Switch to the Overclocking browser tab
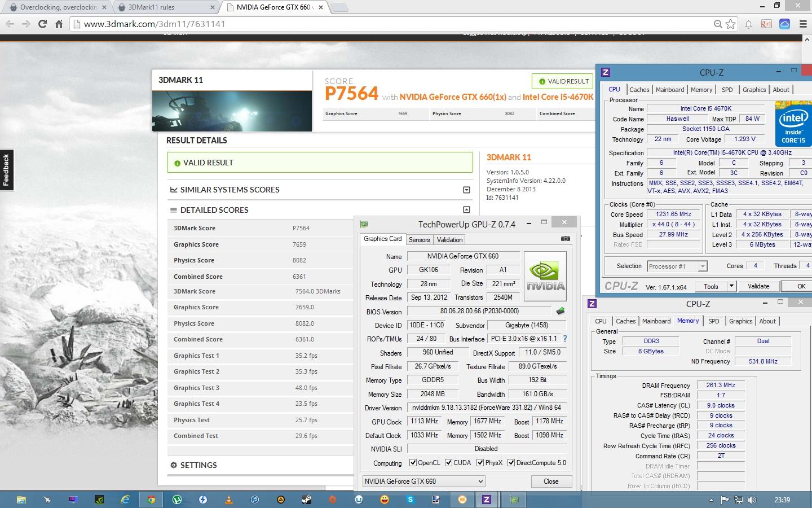Screen dimensions: 812x508 click(x=59, y=7)
